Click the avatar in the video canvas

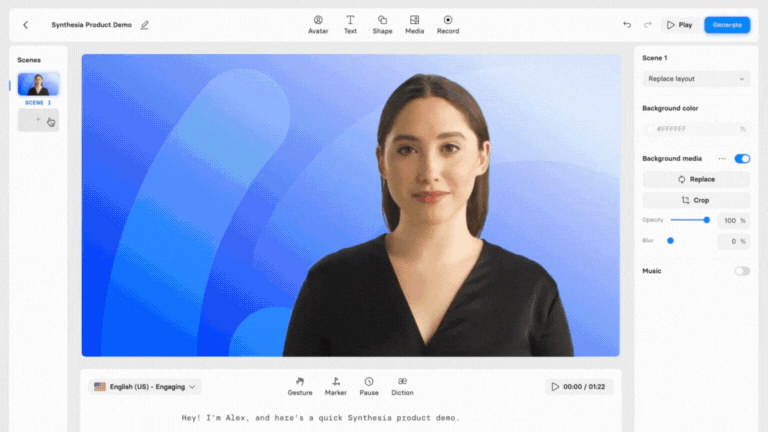tap(429, 216)
